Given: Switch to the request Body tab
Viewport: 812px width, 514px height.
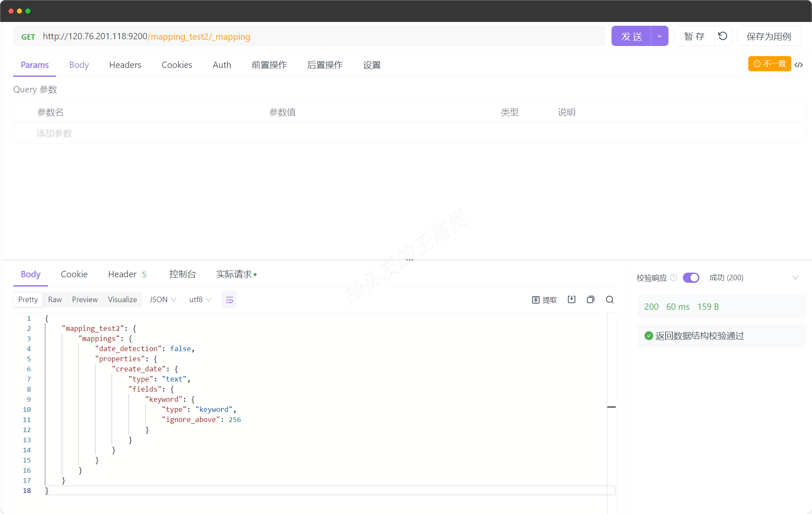Looking at the screenshot, I should pos(79,65).
